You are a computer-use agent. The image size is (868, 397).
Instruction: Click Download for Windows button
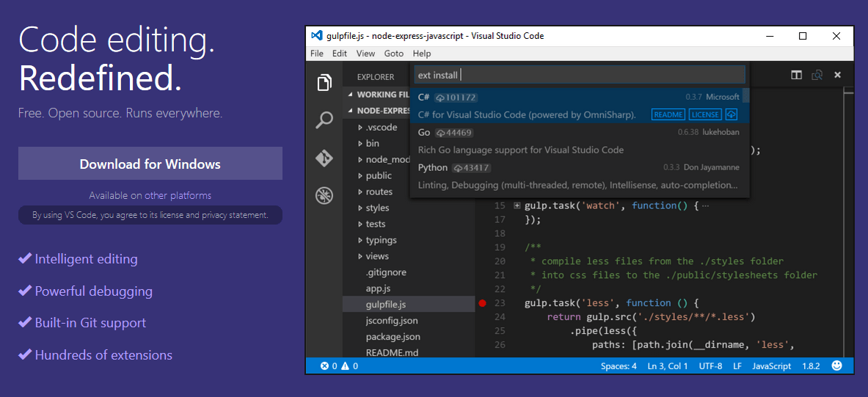(150, 164)
